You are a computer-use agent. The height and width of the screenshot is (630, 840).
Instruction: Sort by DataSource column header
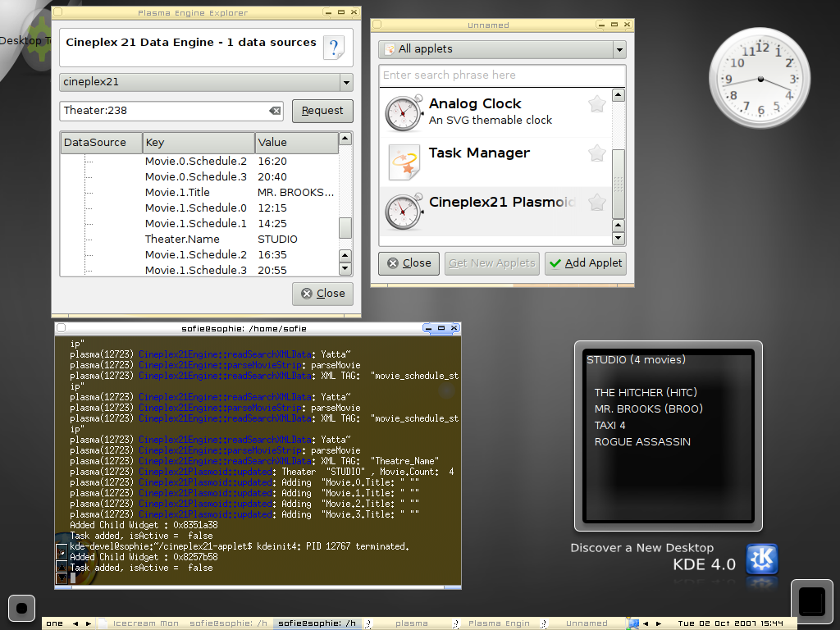[x=101, y=143]
